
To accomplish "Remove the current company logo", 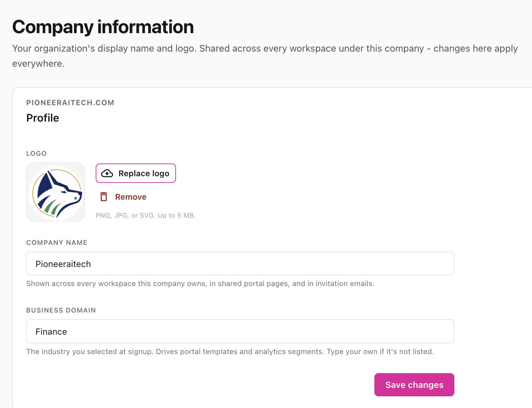I will [123, 197].
